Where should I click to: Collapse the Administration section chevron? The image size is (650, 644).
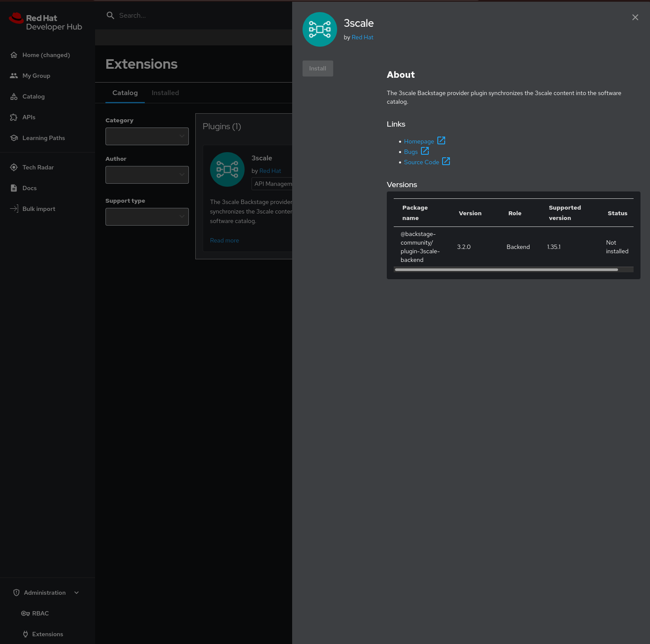click(x=76, y=593)
